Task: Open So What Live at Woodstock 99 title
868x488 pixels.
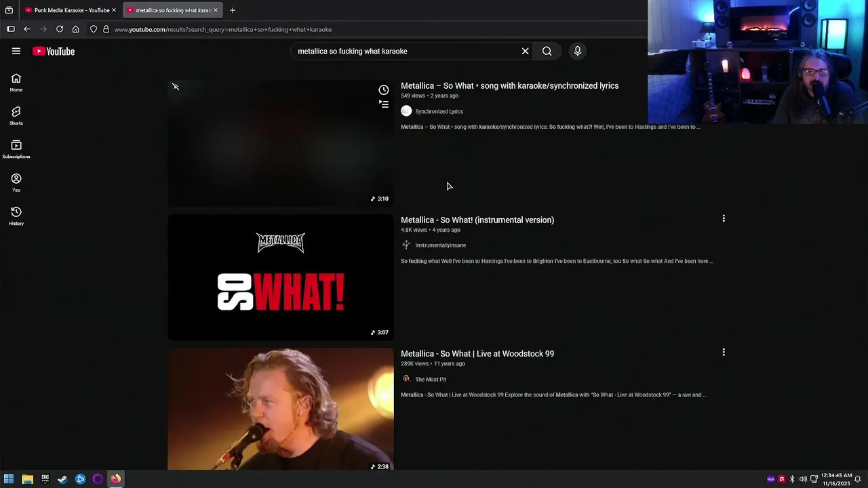Action: point(477,353)
